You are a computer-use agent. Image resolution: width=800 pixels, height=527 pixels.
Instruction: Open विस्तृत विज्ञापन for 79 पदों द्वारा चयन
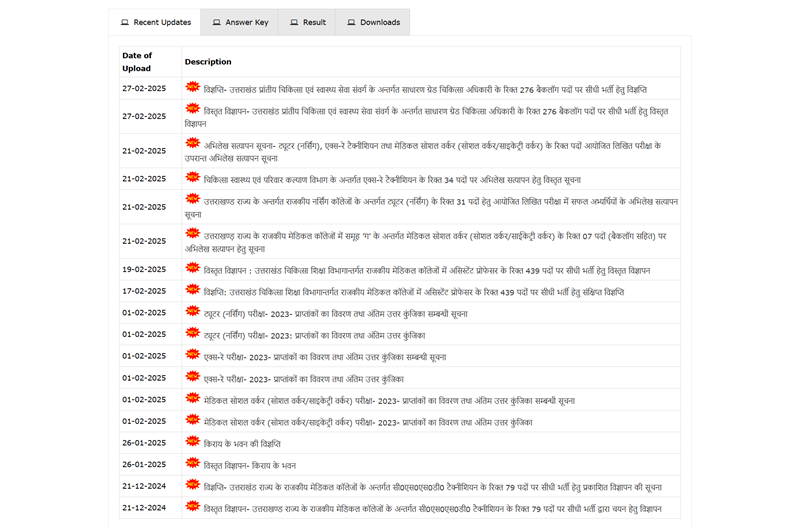tap(432, 509)
